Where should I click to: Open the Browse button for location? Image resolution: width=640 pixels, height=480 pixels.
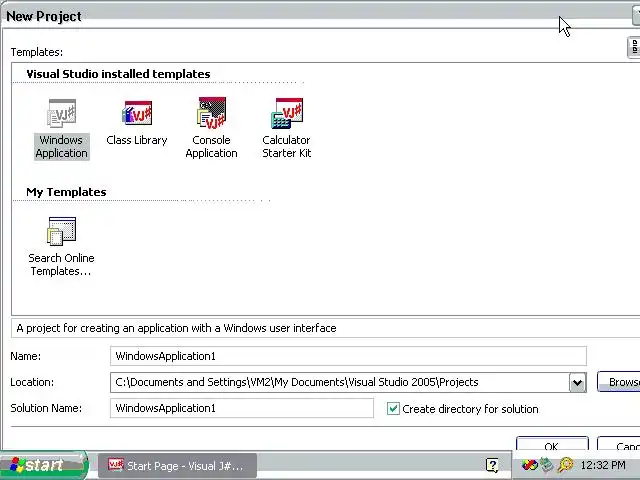[x=619, y=382]
